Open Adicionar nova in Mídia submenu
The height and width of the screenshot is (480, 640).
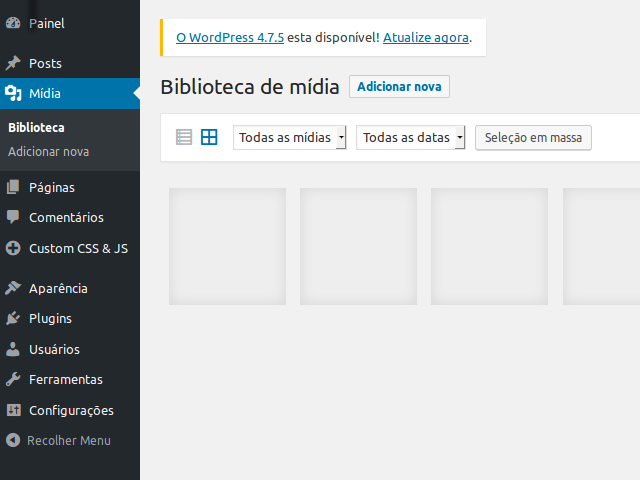coord(49,151)
